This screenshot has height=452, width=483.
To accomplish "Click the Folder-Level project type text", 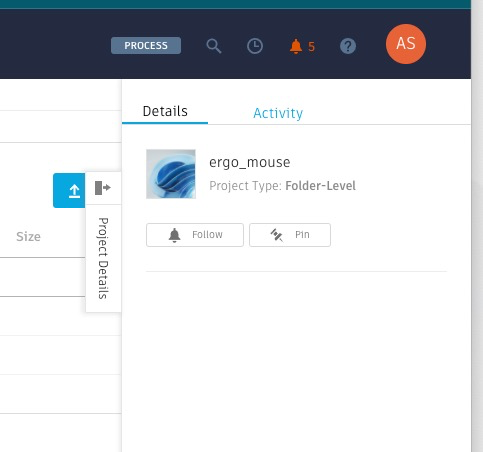I will pos(320,186).
